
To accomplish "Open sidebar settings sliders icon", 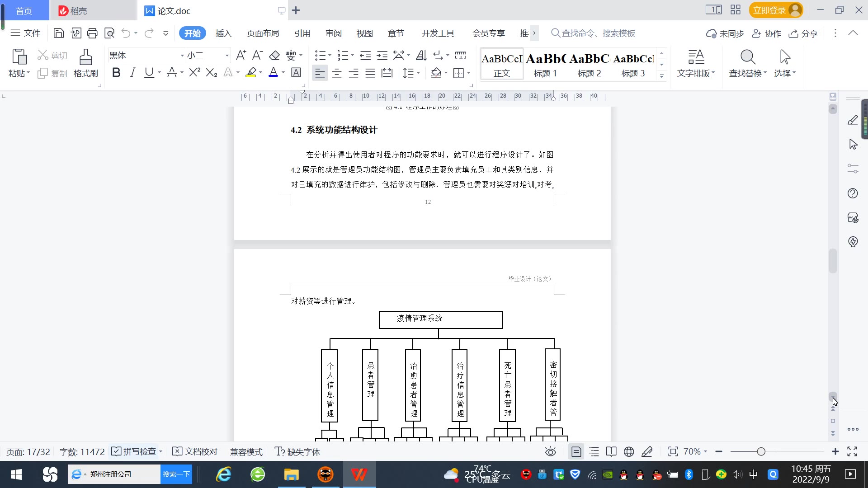I will pos(853,169).
